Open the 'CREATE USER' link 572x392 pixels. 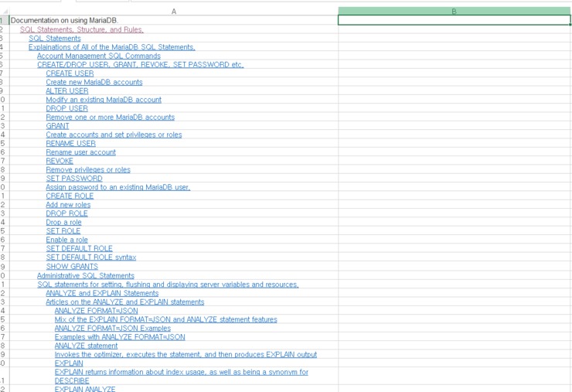coord(70,73)
